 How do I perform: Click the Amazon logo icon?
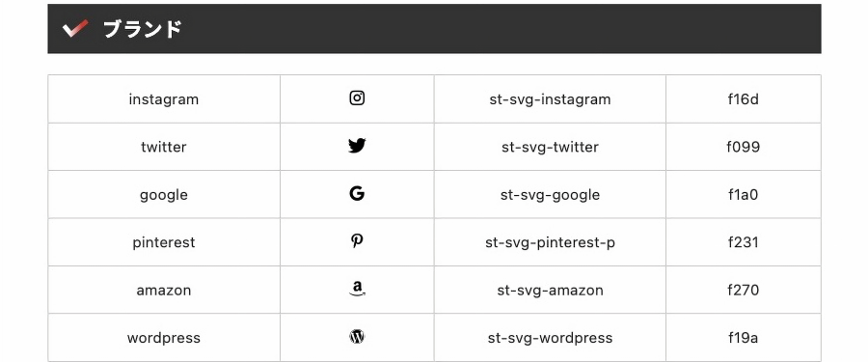357,289
